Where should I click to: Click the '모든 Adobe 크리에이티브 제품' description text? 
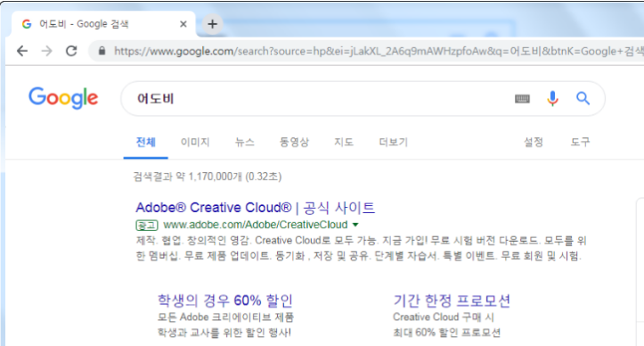(225, 317)
